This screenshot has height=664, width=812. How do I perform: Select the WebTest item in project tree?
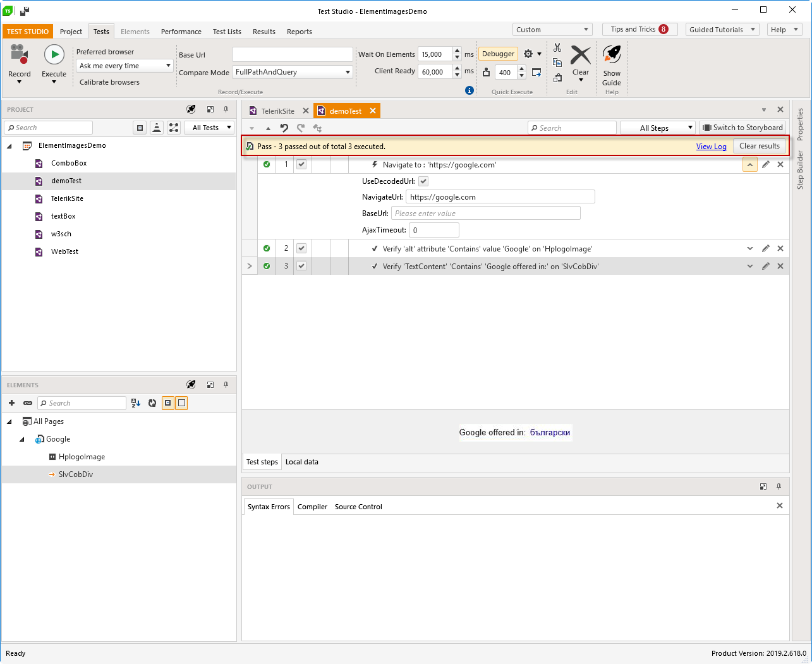65,251
